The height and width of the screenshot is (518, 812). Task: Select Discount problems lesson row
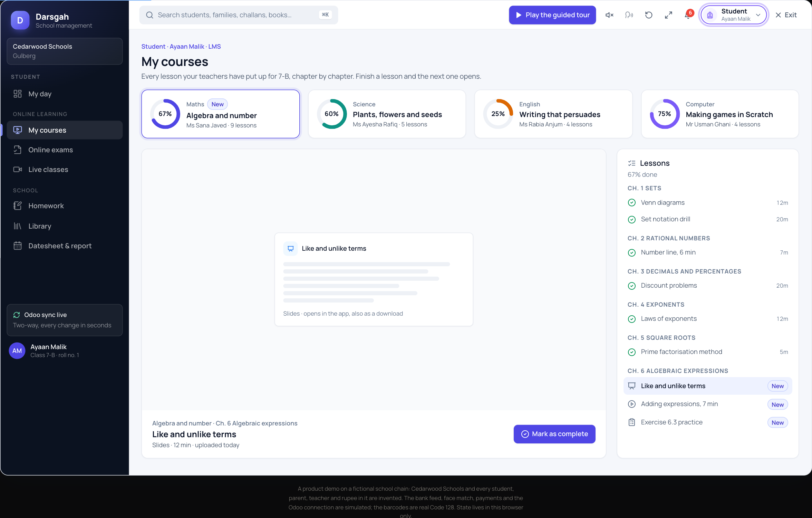pyautogui.click(x=708, y=286)
